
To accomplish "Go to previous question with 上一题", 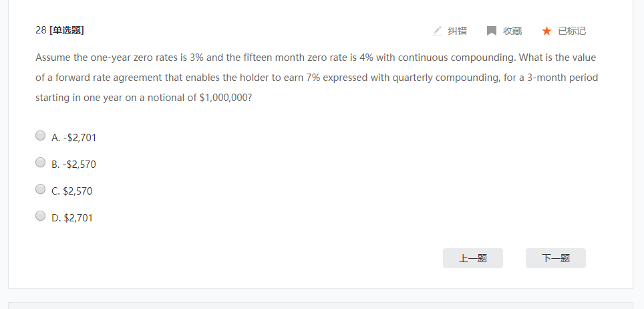I will (472, 258).
